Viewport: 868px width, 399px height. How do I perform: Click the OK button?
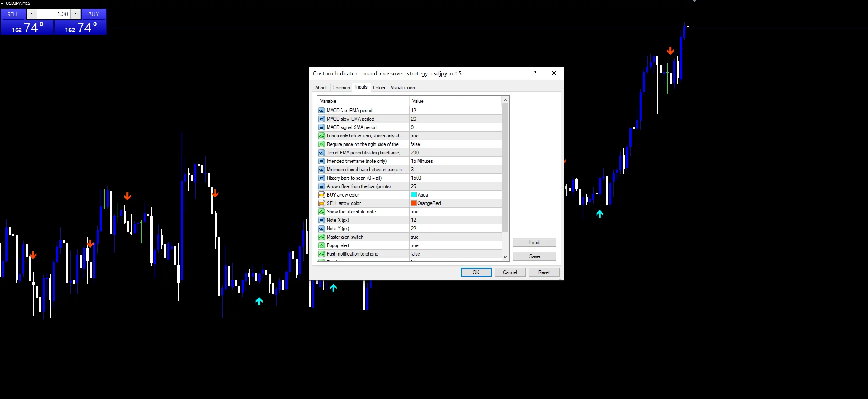476,272
